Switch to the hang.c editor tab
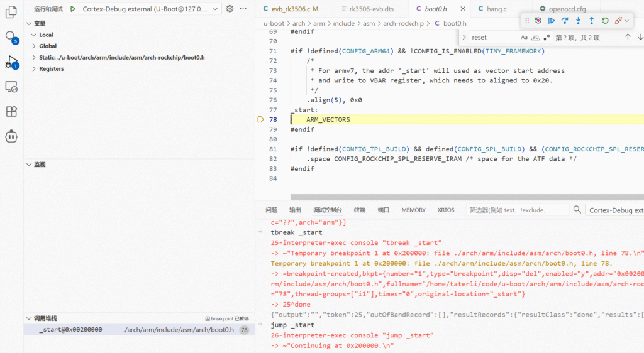Viewport: 644px width, 353px height. pos(496,9)
